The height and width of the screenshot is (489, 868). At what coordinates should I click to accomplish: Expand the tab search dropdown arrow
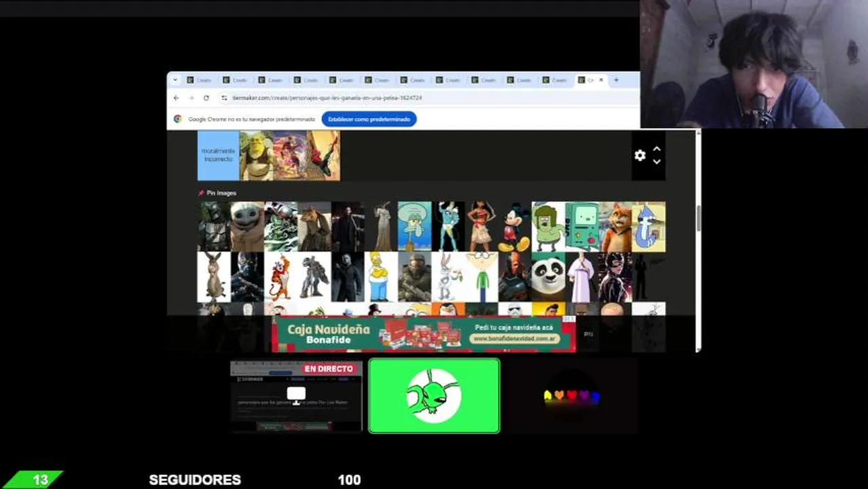click(175, 80)
